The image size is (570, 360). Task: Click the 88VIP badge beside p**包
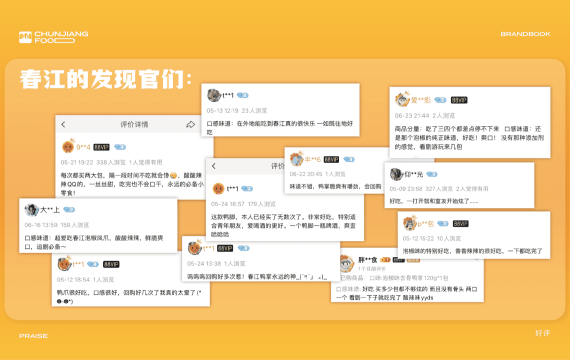pyautogui.click(x=461, y=224)
